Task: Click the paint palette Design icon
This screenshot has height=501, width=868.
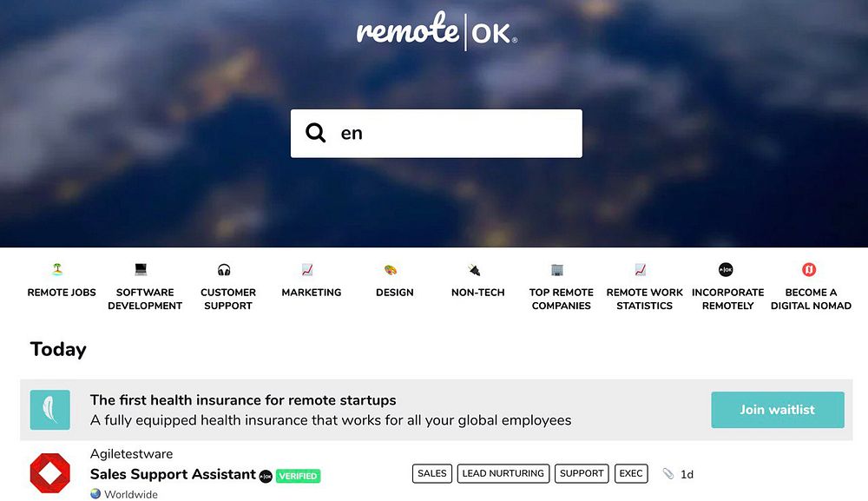Action: tap(391, 269)
